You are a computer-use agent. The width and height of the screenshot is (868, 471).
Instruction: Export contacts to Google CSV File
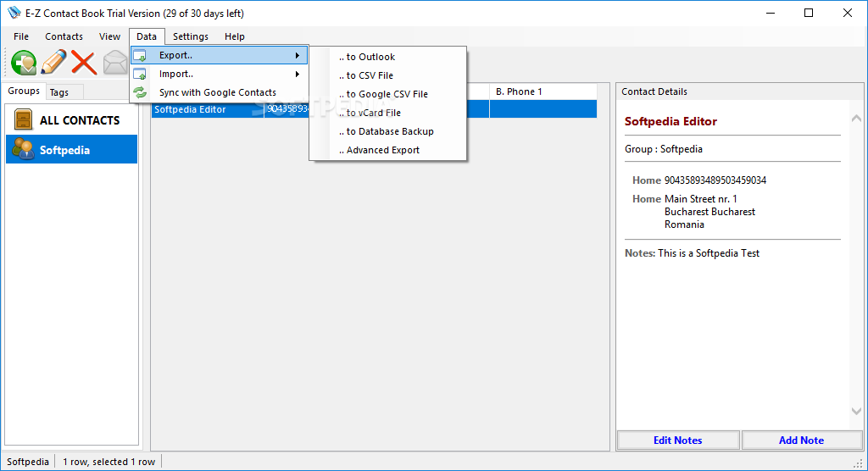387,94
